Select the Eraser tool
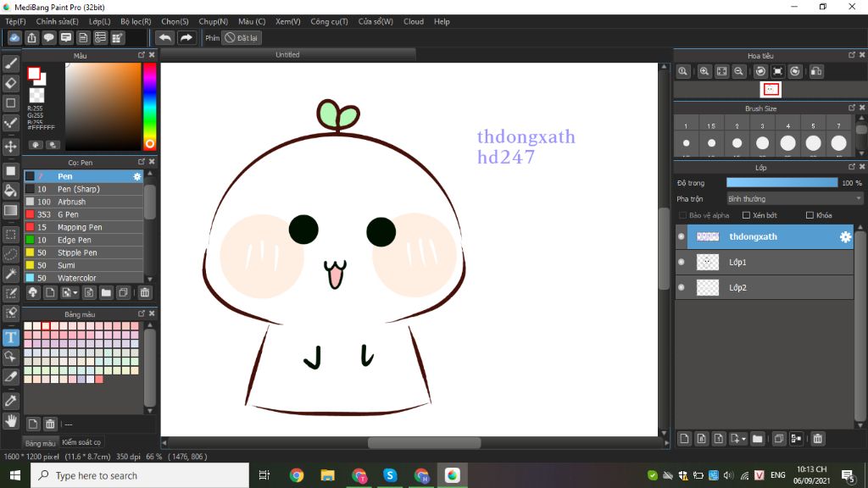This screenshot has height=488, width=868. click(x=10, y=84)
